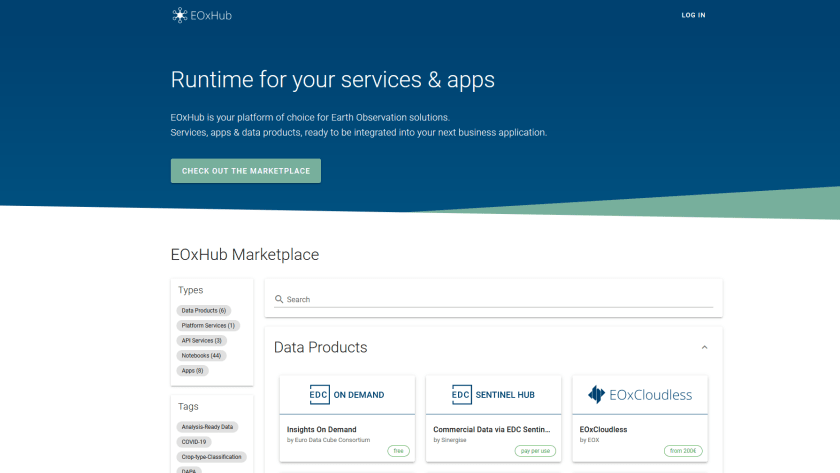Click the search magnifier icon
Image resolution: width=840 pixels, height=473 pixels.
pos(279,299)
